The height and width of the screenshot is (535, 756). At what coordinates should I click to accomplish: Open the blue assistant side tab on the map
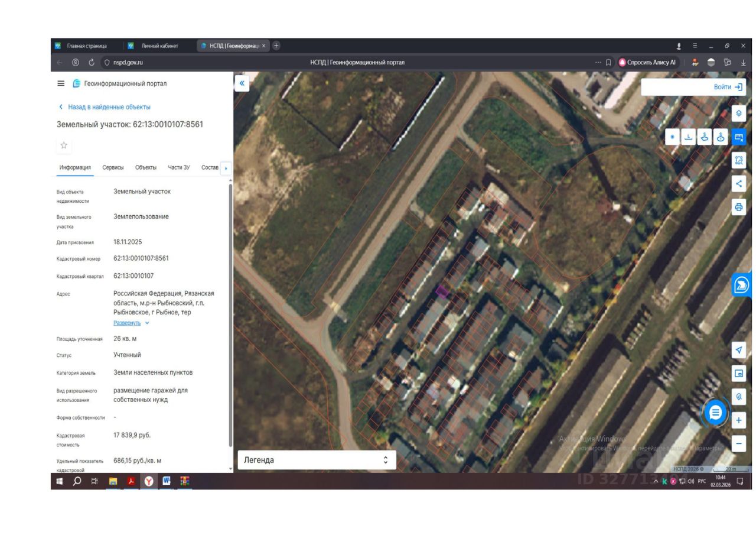coord(741,286)
